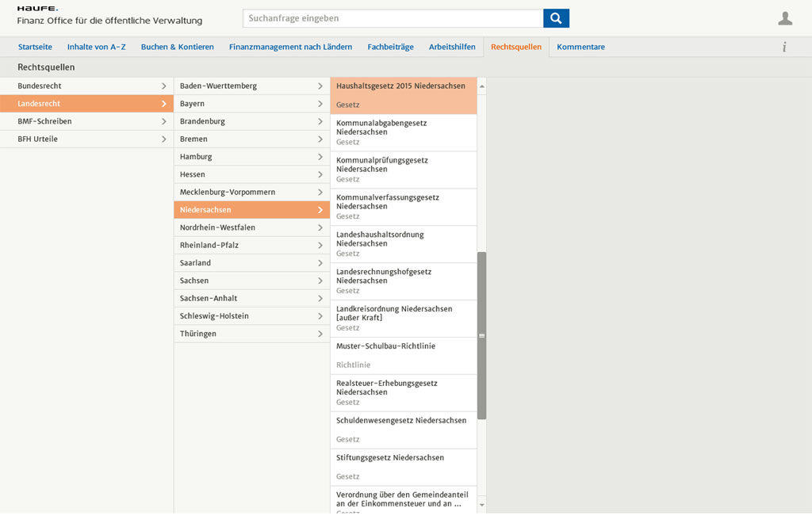Image resolution: width=812 pixels, height=531 pixels.
Task: Click the law list scrollbar thumb
Action: pyautogui.click(x=481, y=335)
